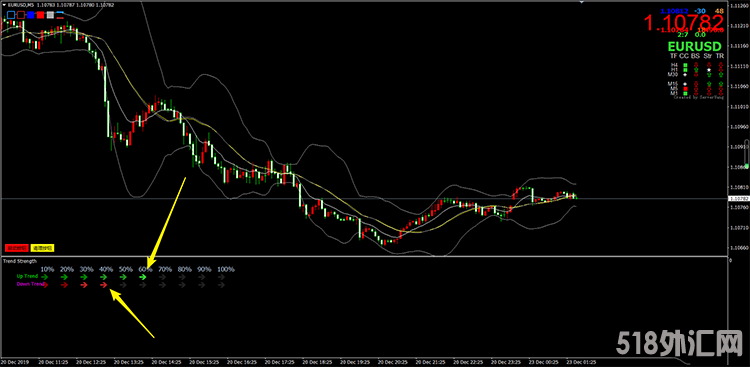The width and height of the screenshot is (750, 367).
Task: Click the Up Trend arrow under 20%
Action: [64, 277]
